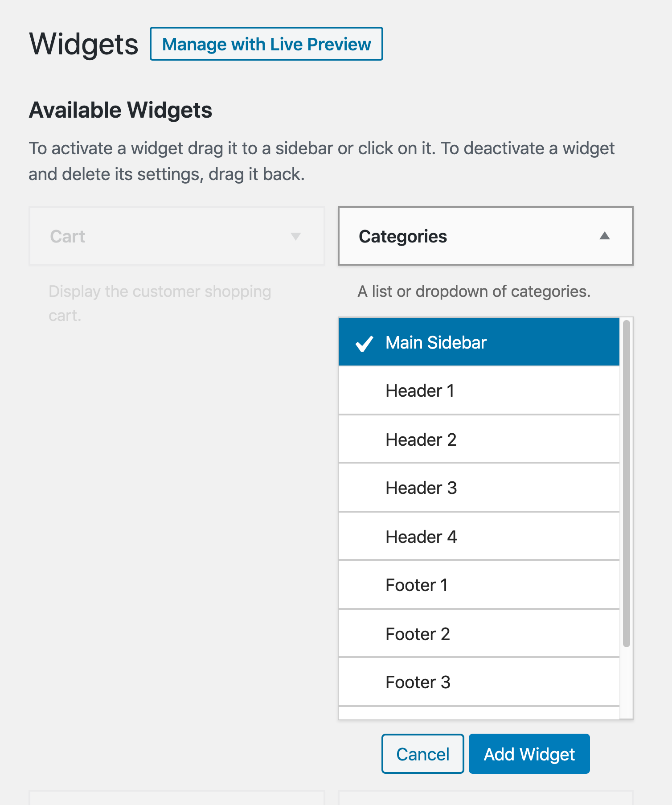Click the Widgets page heading
The image size is (672, 805).
point(84,44)
